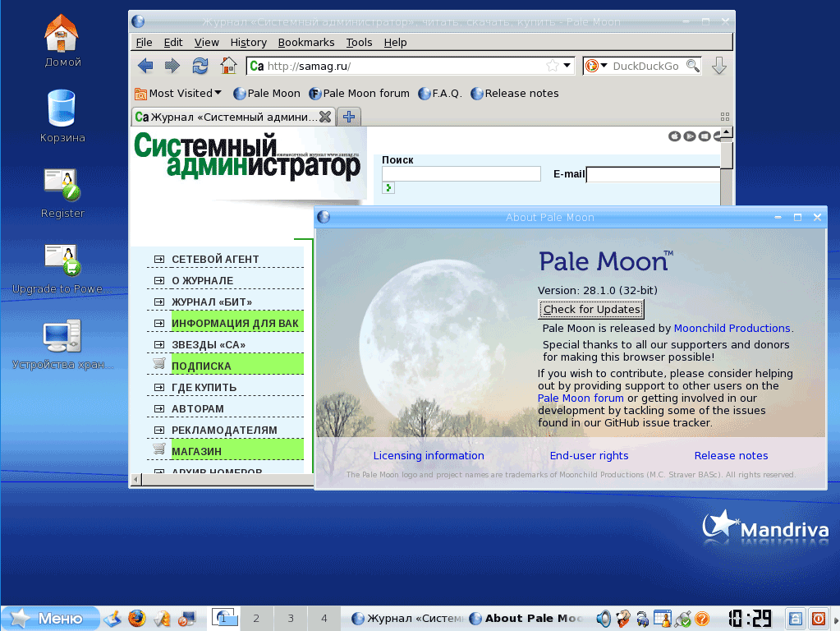The height and width of the screenshot is (631, 840).
Task: Click the lock screen taskbar button
Action: [796, 619]
